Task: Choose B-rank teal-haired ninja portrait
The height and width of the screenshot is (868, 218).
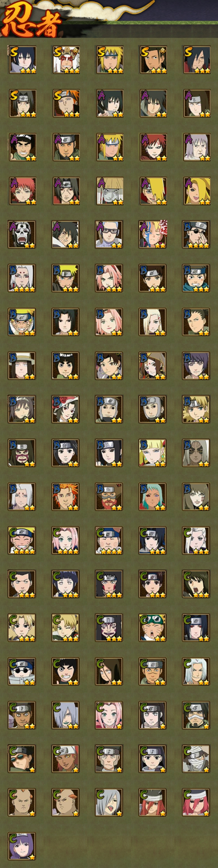Action: pyautogui.click(x=153, y=496)
